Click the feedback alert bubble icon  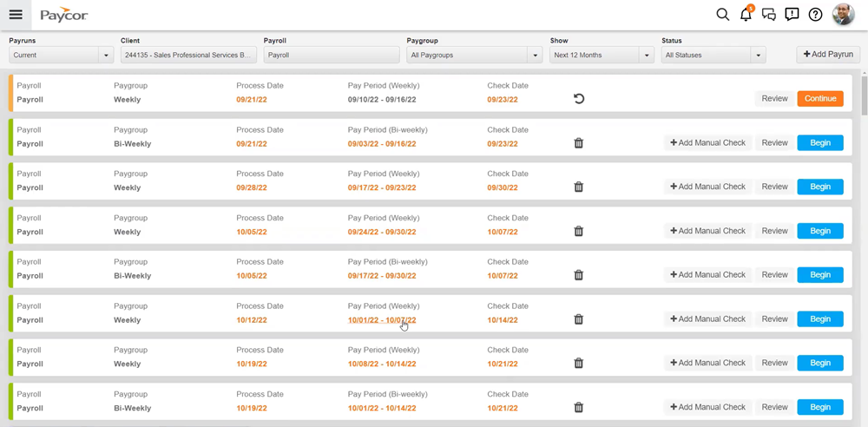[792, 15]
